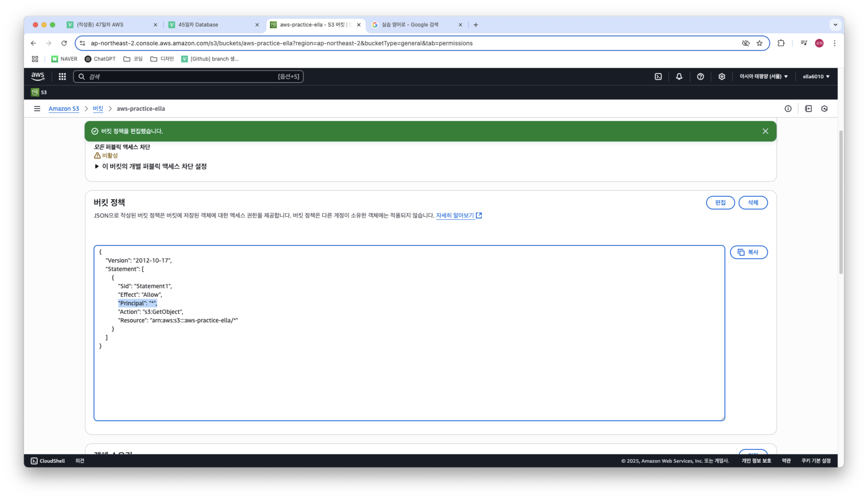The image size is (868, 499).
Task: Click the "Sid": "Statement1" policy line
Action: (x=145, y=286)
